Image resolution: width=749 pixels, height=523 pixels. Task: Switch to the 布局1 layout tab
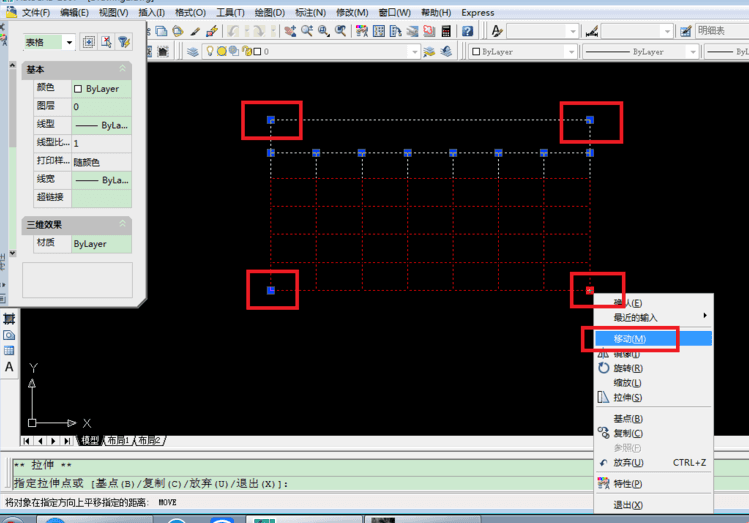pyautogui.click(x=118, y=440)
